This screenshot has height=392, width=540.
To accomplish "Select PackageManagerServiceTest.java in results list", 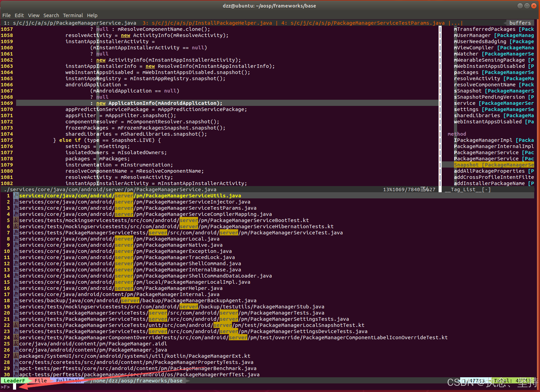I will 181,233.
